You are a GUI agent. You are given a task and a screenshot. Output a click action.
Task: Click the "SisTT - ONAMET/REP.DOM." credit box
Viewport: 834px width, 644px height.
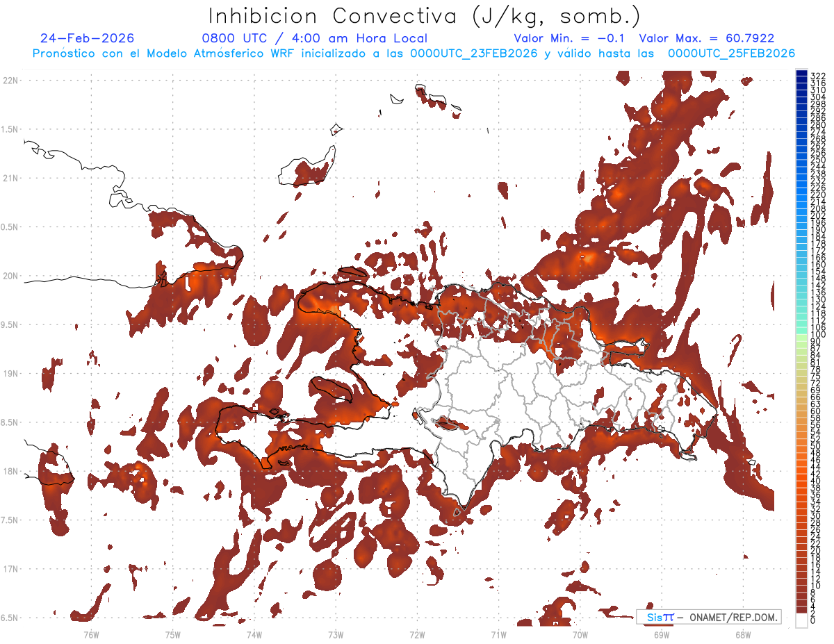pos(709,617)
